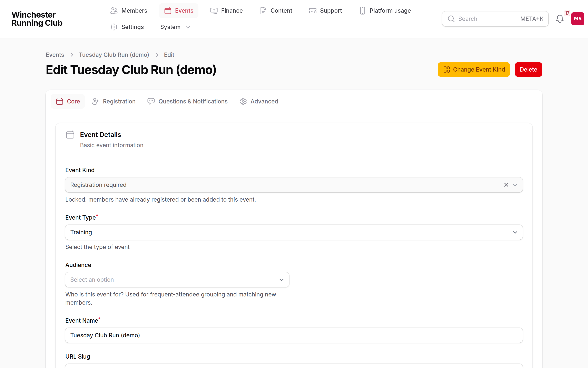
Task: Go to Platform usage in navigation
Action: click(x=385, y=11)
